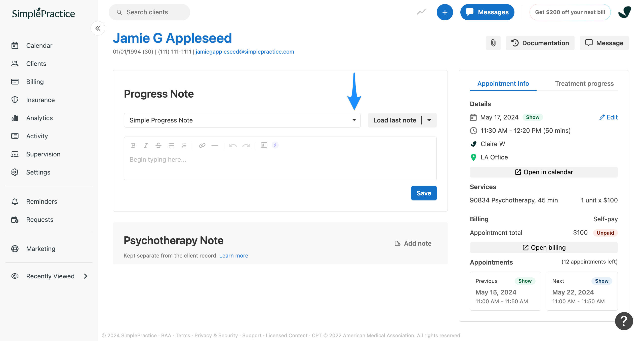Click Learn more about psychotherapy notes
This screenshot has height=341, width=644.
click(234, 255)
